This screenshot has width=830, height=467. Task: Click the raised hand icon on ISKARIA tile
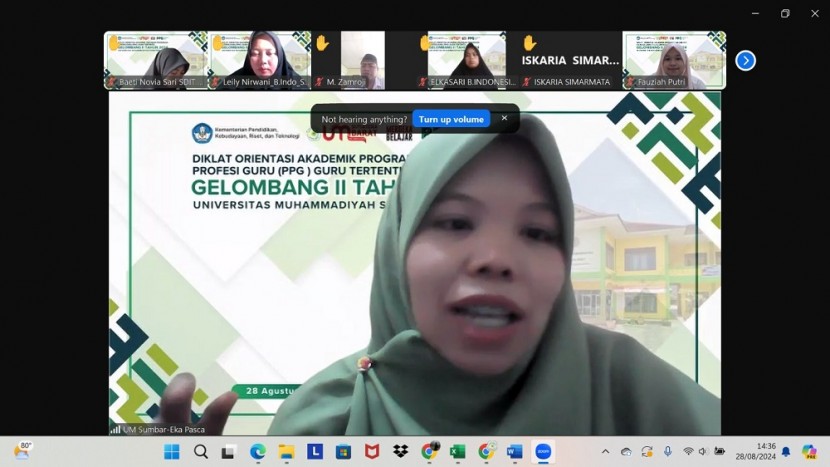coord(529,42)
